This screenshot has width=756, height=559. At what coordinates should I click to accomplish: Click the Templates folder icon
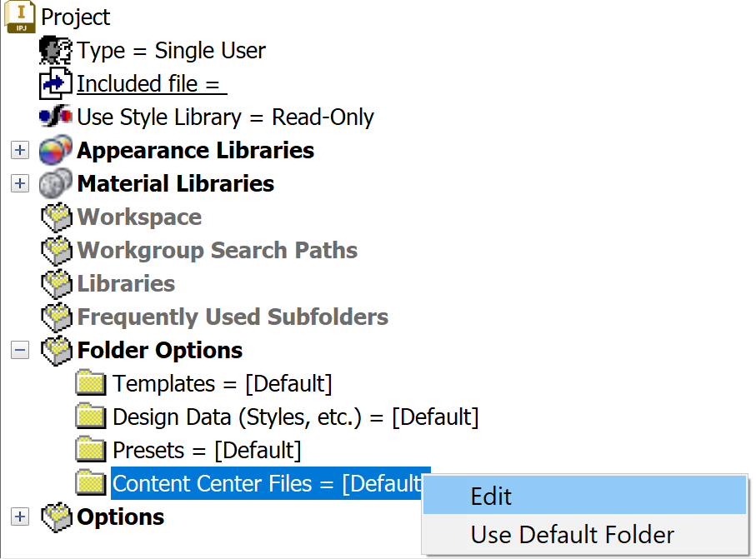(x=91, y=384)
